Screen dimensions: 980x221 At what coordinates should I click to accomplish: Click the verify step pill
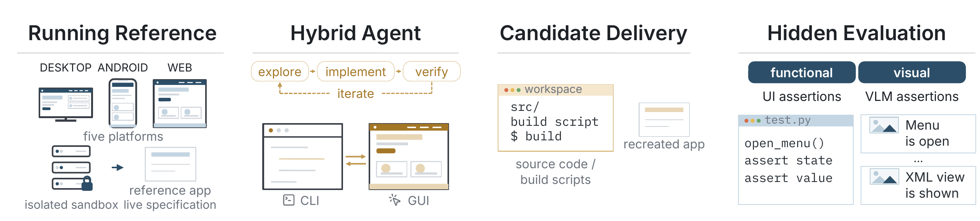pyautogui.click(x=432, y=71)
